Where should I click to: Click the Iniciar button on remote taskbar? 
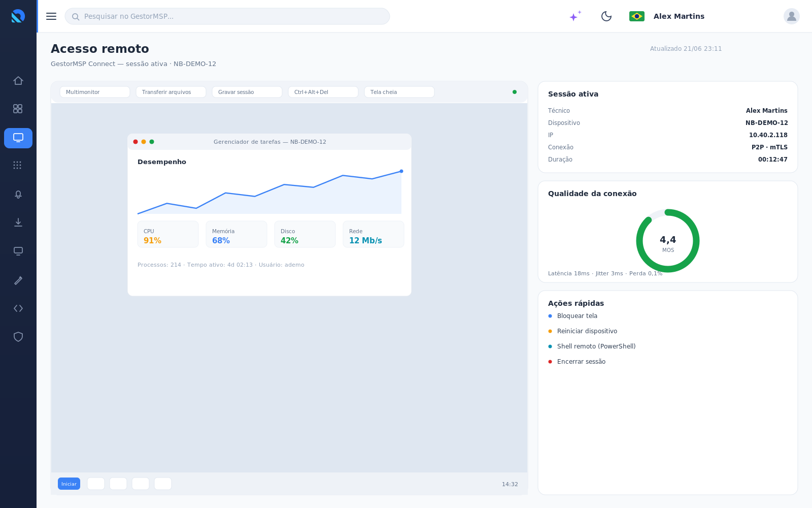click(x=69, y=484)
